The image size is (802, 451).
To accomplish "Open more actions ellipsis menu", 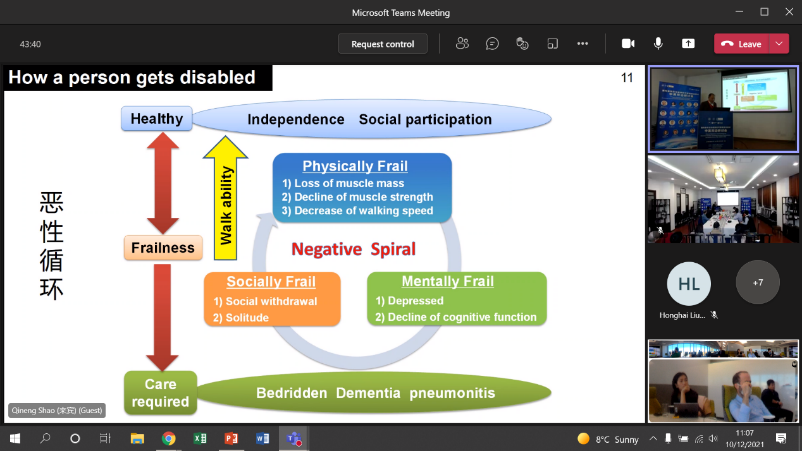I will [x=582, y=44].
